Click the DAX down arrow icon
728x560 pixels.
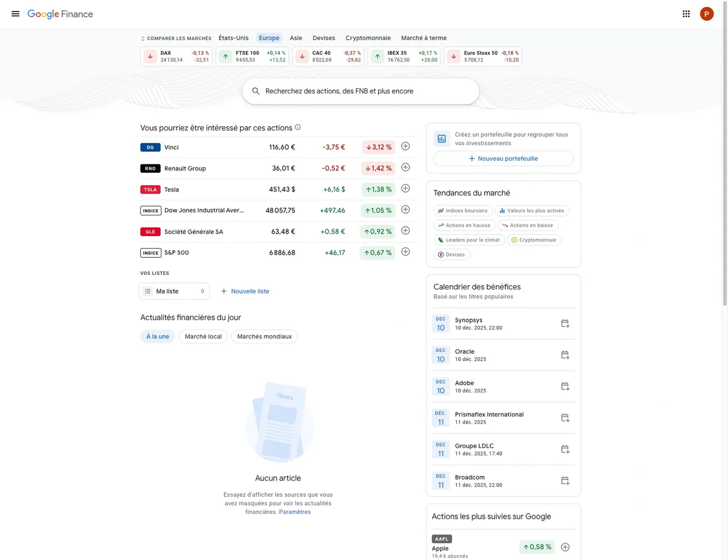(150, 56)
